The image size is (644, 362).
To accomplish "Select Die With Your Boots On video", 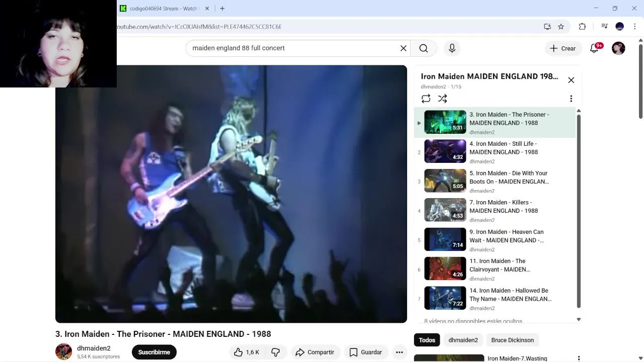I will tap(495, 181).
